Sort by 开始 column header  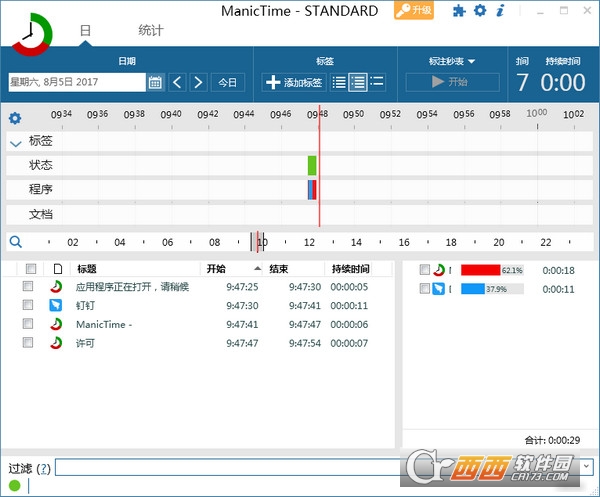(216, 269)
